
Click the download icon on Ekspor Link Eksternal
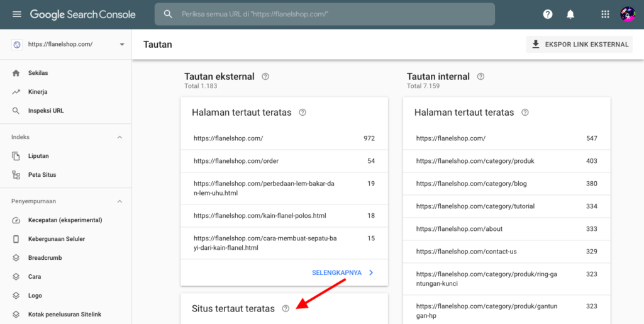536,44
